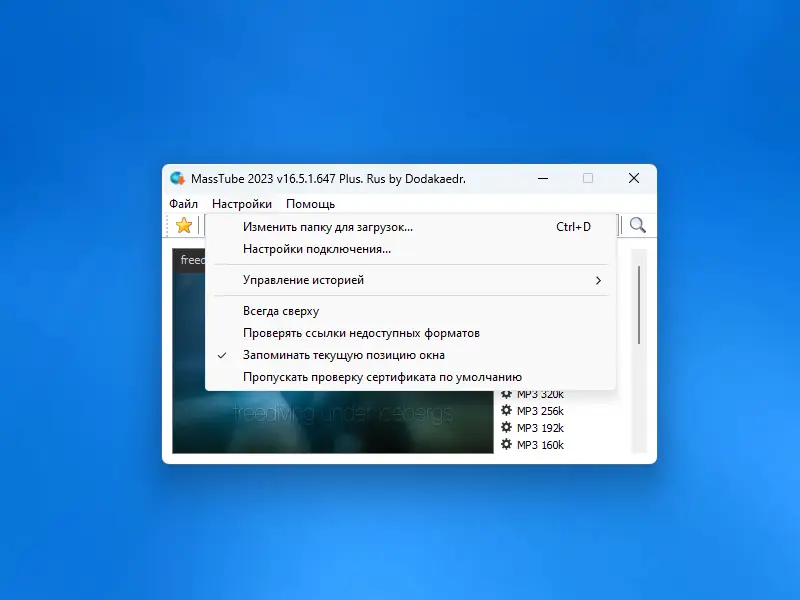Click the favorites star icon

[184, 225]
